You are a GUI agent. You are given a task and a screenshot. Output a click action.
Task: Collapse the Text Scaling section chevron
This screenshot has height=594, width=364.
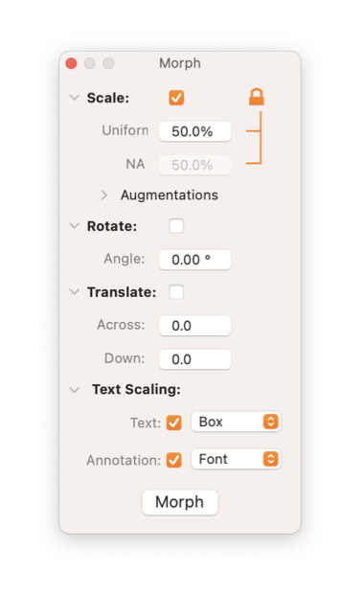tap(75, 390)
